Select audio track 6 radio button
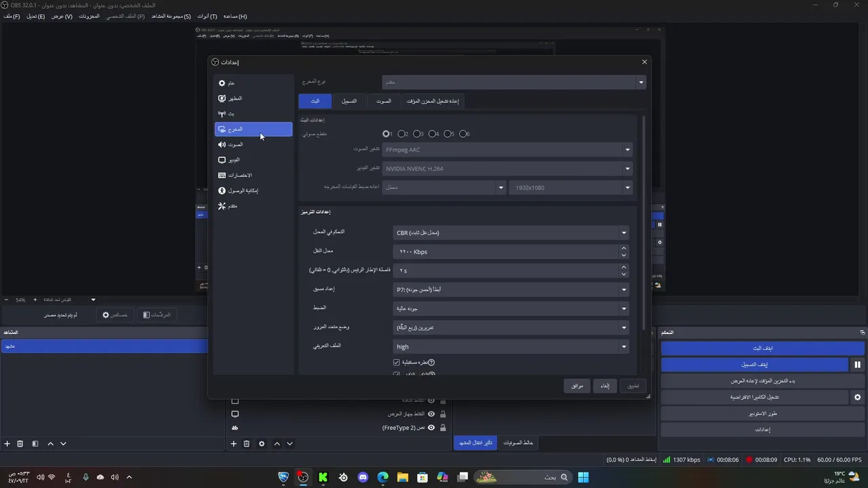The width and height of the screenshot is (868, 488). (465, 134)
